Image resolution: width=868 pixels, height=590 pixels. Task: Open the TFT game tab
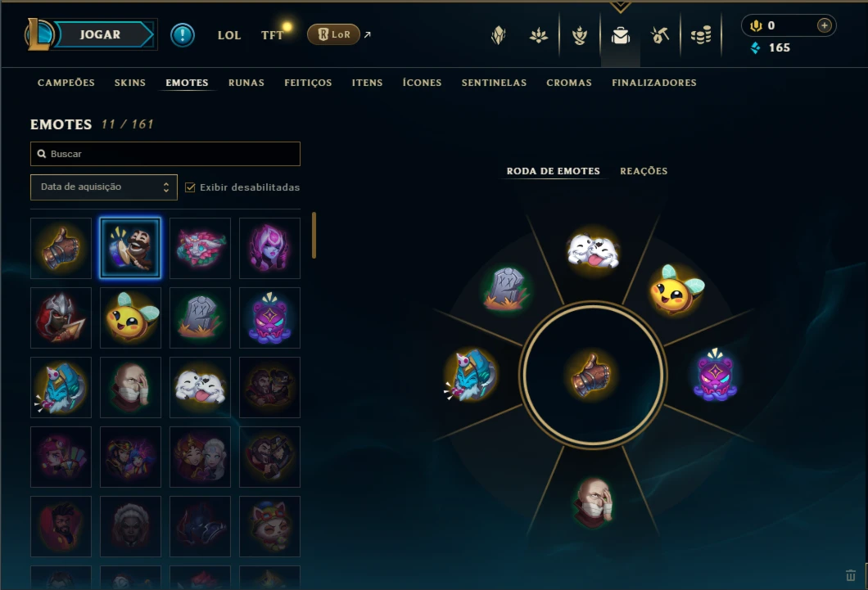pyautogui.click(x=272, y=35)
